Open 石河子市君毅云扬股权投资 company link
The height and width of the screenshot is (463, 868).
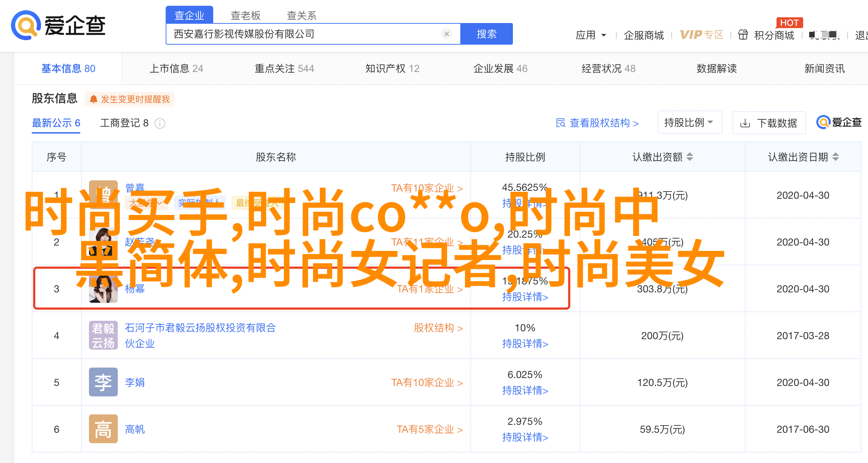tap(201, 336)
